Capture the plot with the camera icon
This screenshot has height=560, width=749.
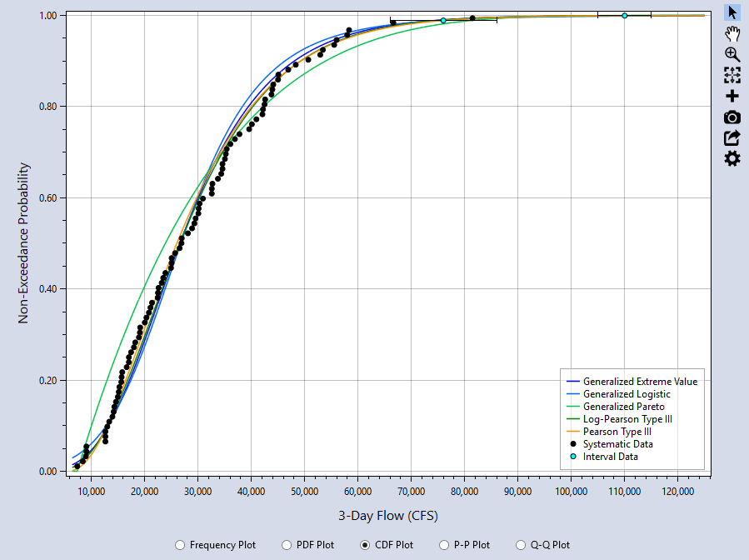click(731, 117)
